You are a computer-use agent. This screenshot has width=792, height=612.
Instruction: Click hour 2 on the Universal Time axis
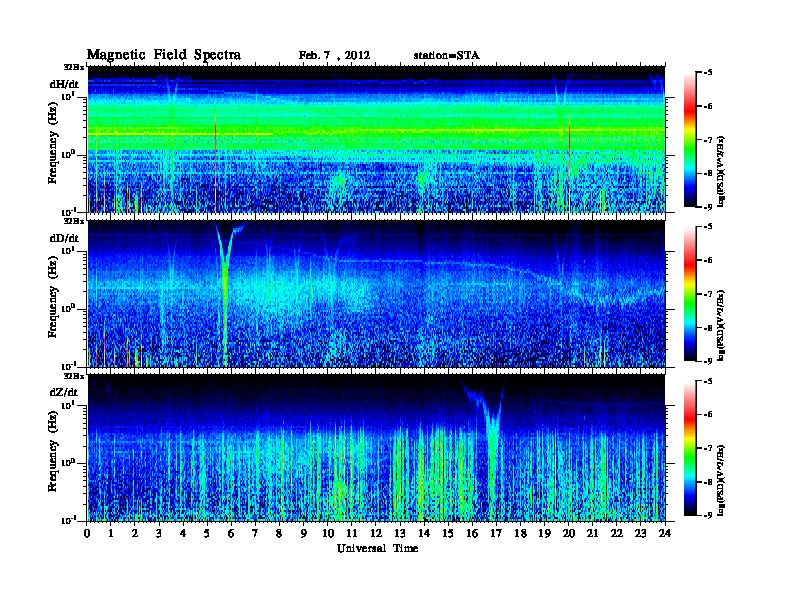point(135,533)
